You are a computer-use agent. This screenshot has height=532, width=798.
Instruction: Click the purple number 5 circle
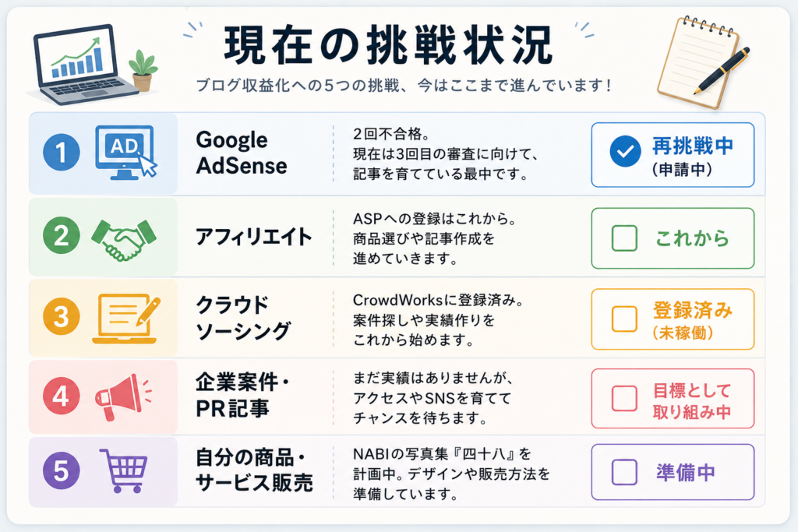point(61,470)
